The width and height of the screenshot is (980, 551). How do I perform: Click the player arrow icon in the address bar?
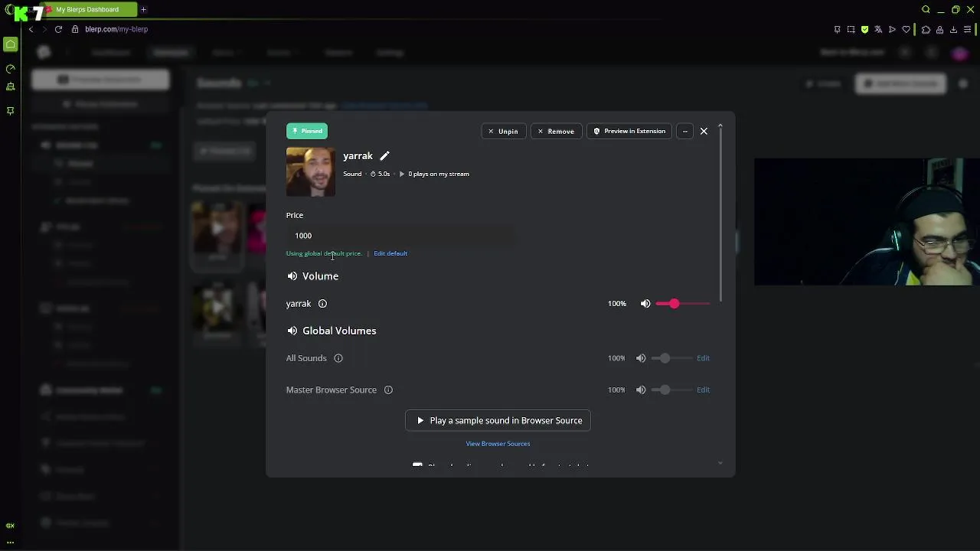pos(892,30)
